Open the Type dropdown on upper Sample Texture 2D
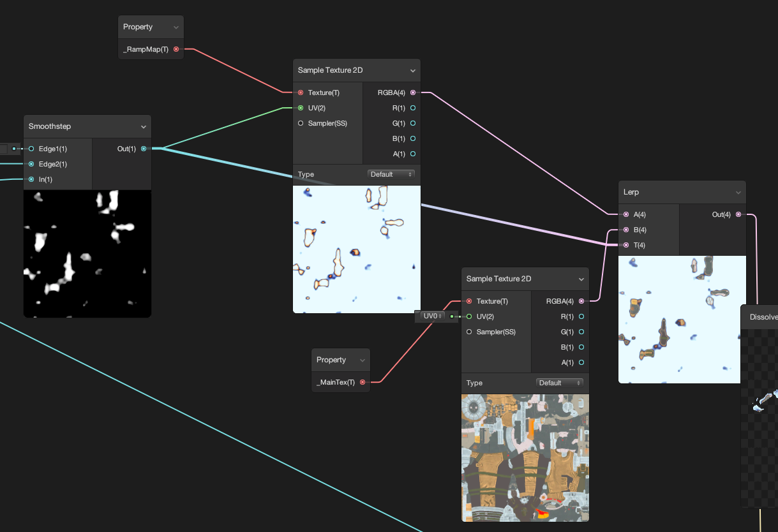Viewport: 778px width, 532px height. click(391, 174)
